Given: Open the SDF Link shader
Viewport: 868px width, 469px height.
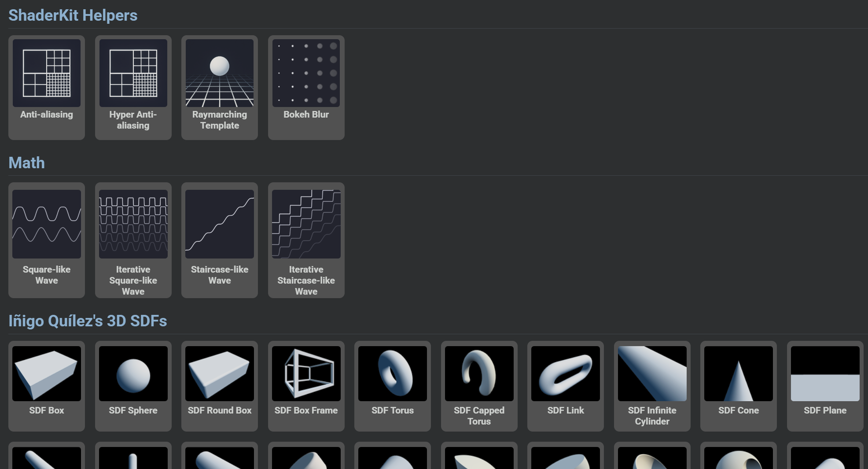Looking at the screenshot, I should point(565,386).
